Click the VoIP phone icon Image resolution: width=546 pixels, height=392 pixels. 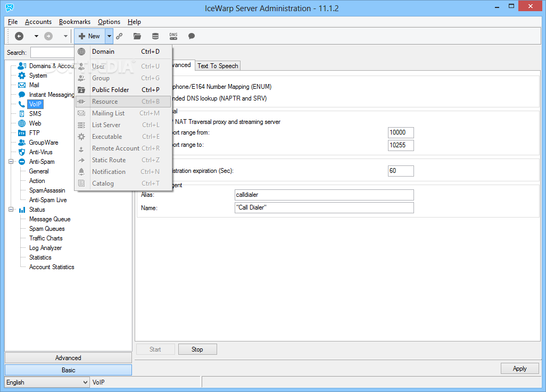22,104
